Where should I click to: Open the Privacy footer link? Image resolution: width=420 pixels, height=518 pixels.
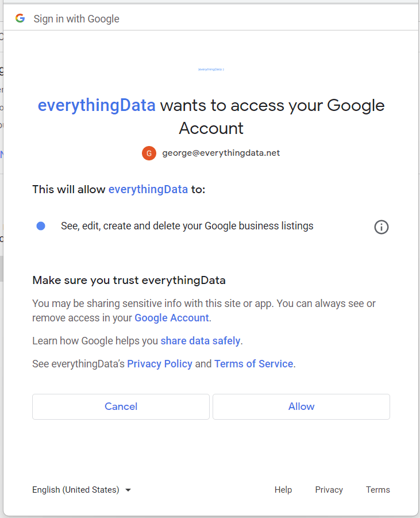tap(329, 490)
